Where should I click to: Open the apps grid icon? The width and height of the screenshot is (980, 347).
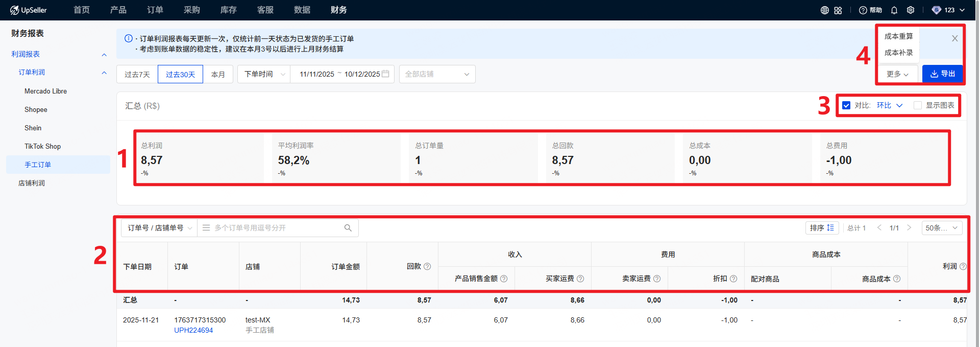pyautogui.click(x=838, y=10)
